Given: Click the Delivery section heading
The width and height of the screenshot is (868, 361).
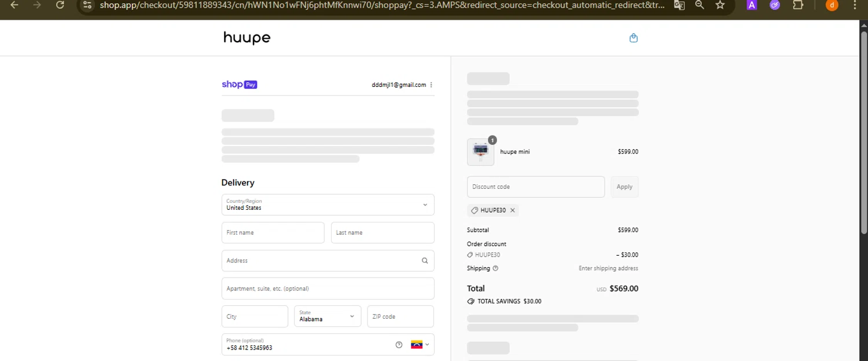Looking at the screenshot, I should 238,183.
